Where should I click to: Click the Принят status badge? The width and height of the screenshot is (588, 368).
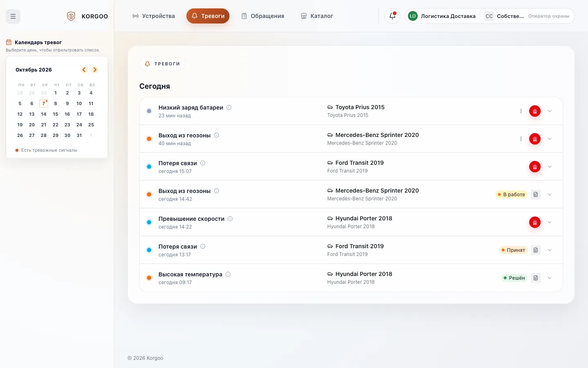pos(513,250)
